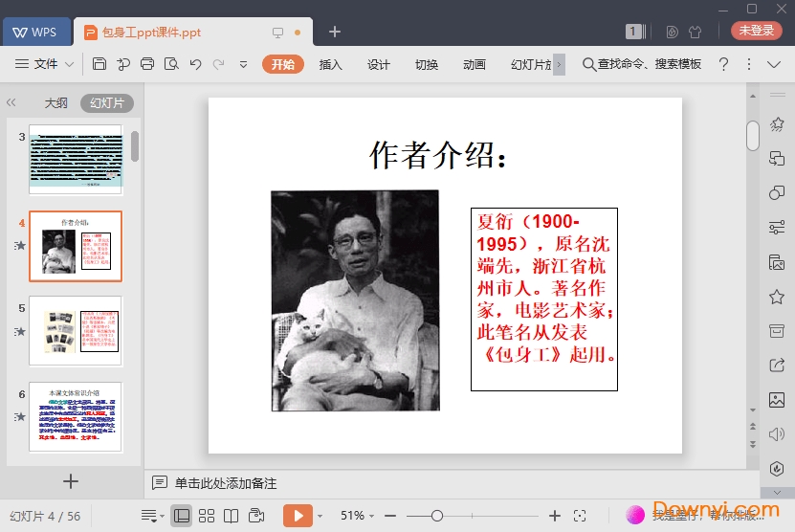Switch to reading view icon

pyautogui.click(x=232, y=516)
